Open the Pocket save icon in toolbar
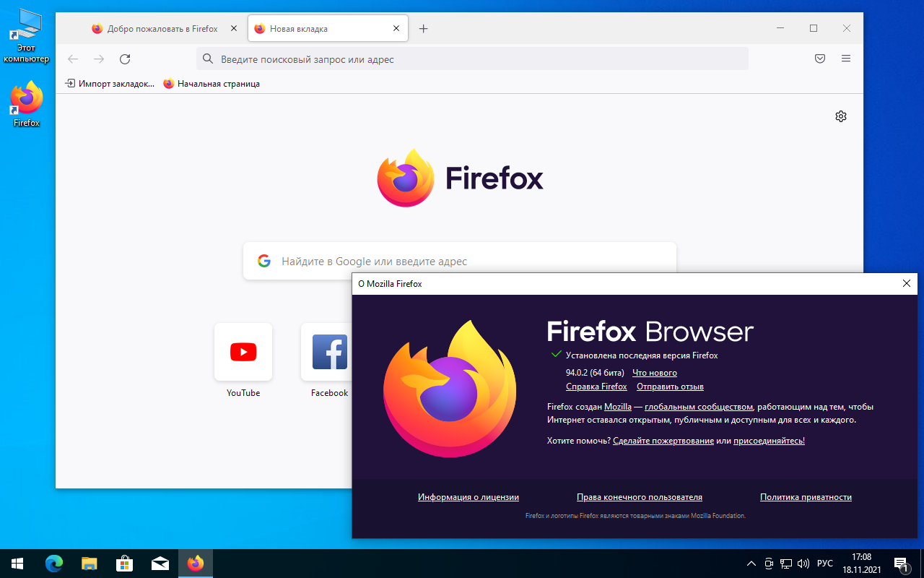Image resolution: width=924 pixels, height=578 pixels. click(x=820, y=59)
